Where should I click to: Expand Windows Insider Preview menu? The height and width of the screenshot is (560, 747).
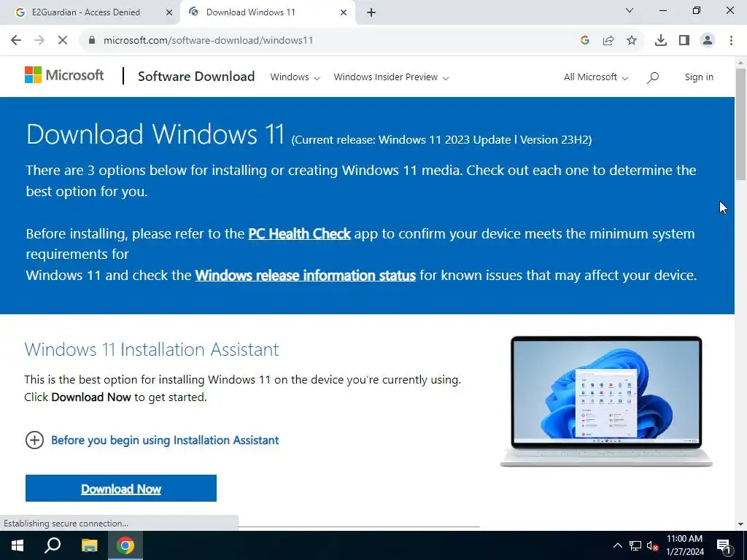point(391,77)
